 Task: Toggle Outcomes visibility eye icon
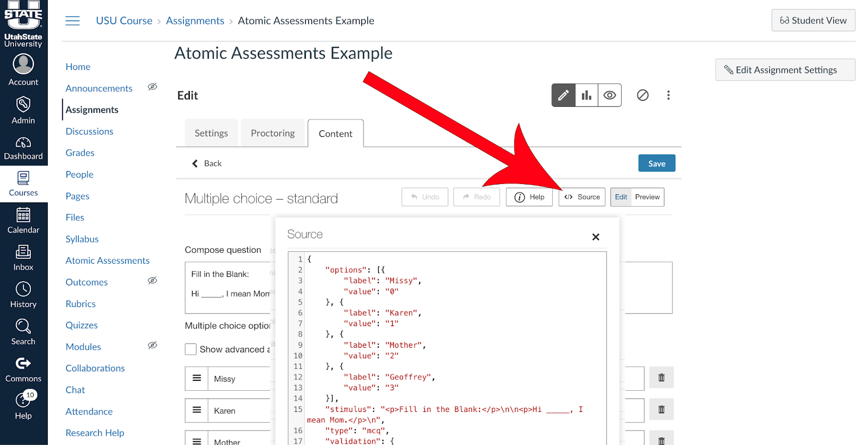(152, 281)
